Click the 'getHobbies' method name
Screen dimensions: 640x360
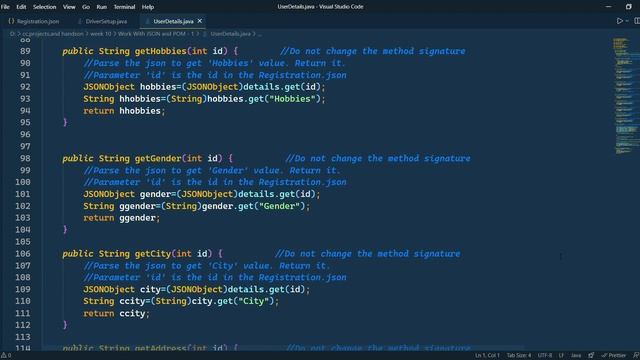point(160,51)
